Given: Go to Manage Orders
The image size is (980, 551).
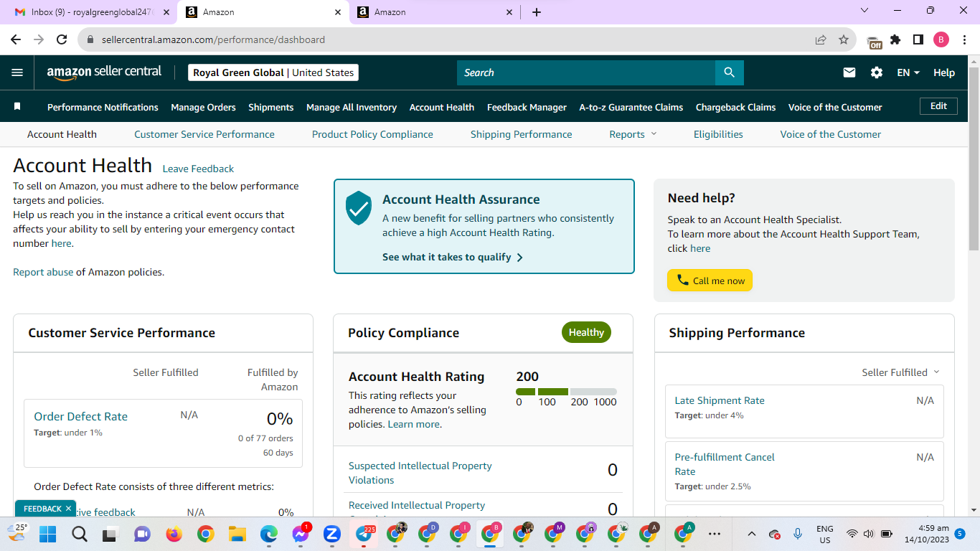Looking at the screenshot, I should coord(203,107).
